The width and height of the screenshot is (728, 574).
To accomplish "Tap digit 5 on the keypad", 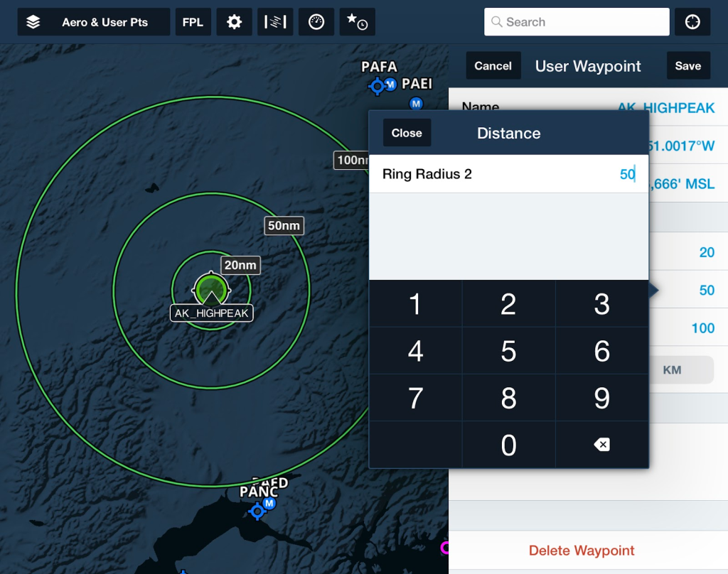I will click(508, 351).
